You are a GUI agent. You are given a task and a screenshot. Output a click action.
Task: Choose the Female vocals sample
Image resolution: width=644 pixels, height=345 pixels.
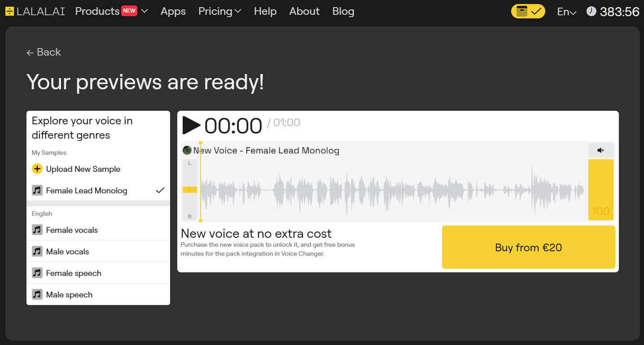pos(98,230)
